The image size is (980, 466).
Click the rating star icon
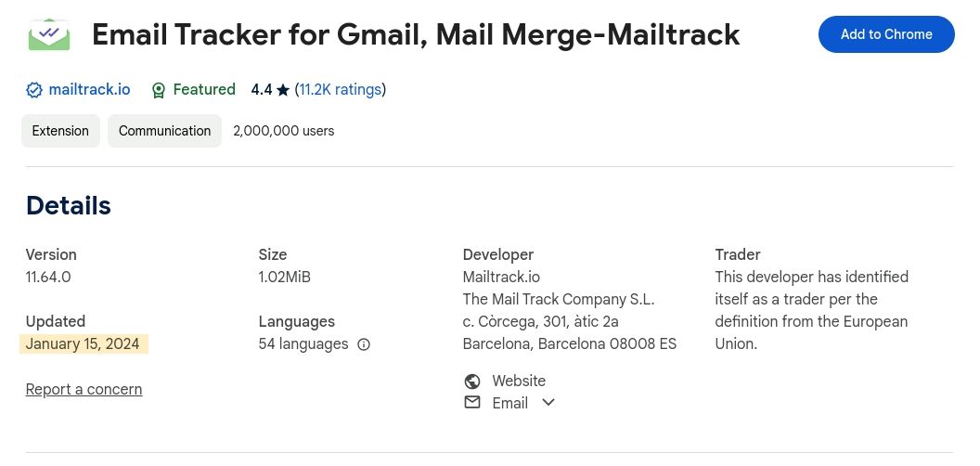click(283, 90)
